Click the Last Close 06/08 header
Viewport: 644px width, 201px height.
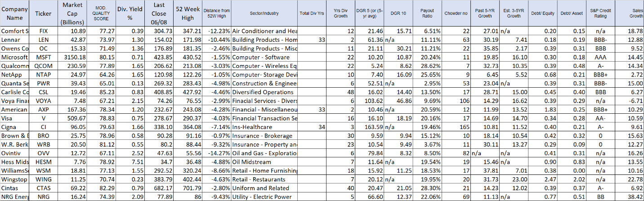point(159,13)
